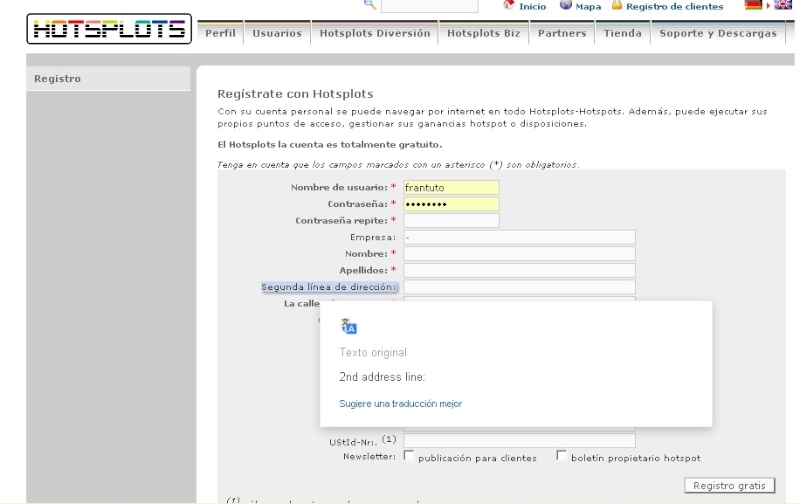Viewport: 800px width, 504px height.
Task: Check the boletín propietario hotspot box
Action: [561, 456]
